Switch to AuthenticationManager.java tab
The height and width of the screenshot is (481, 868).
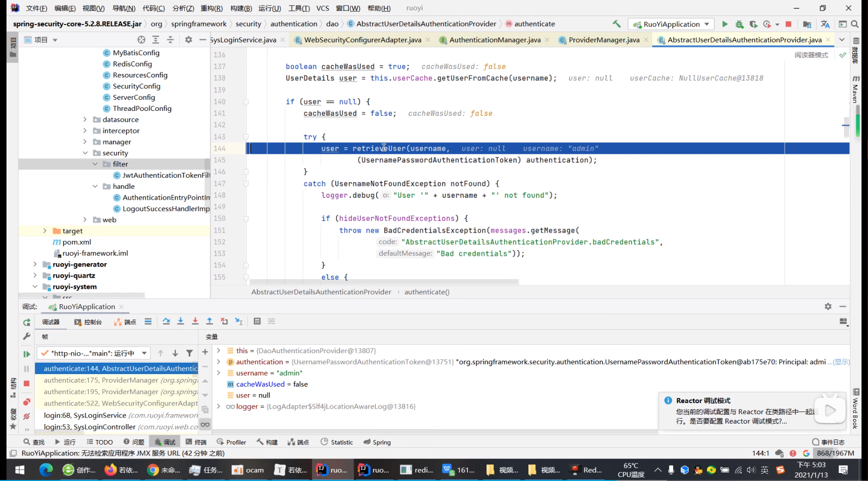[494, 39]
